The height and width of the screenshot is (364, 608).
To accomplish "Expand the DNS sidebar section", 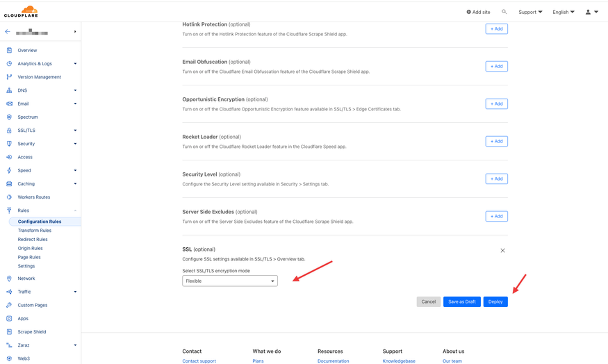I will click(75, 90).
